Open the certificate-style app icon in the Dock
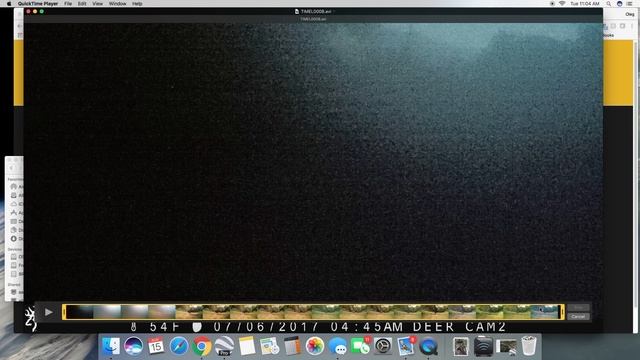The image size is (640, 360). tap(269, 346)
